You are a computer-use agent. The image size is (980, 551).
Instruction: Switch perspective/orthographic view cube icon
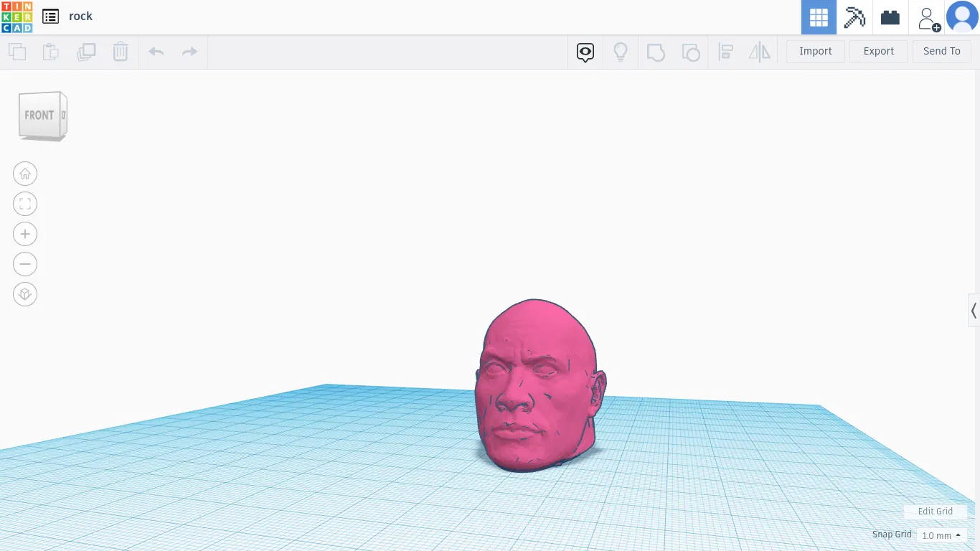25,294
